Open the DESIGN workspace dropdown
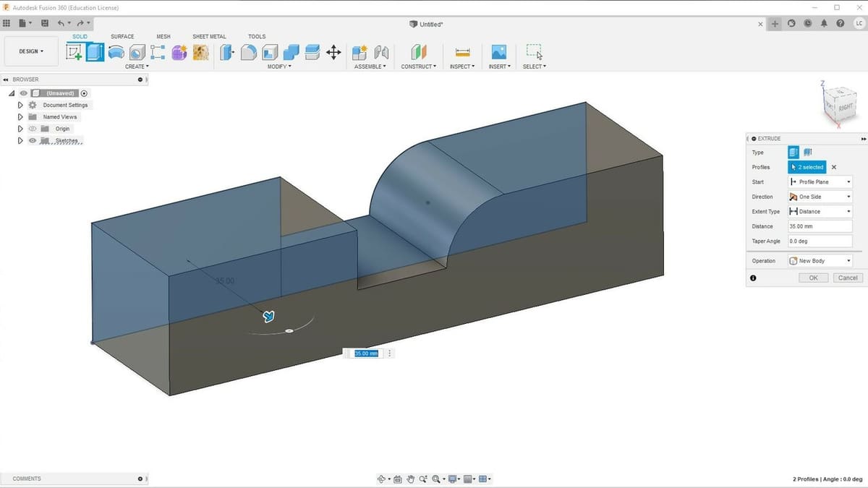Image resolution: width=868 pixels, height=488 pixels. [31, 51]
